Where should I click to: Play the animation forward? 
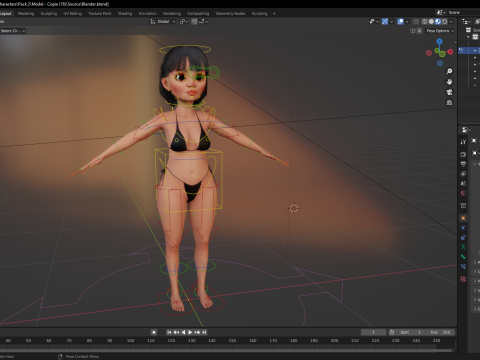190,332
